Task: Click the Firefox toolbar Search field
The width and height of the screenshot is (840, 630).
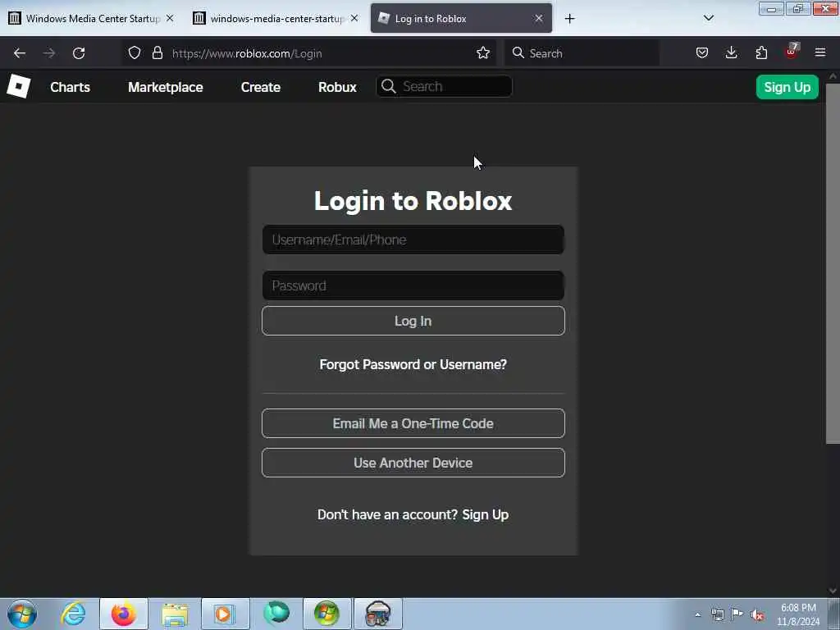Action: coord(582,53)
